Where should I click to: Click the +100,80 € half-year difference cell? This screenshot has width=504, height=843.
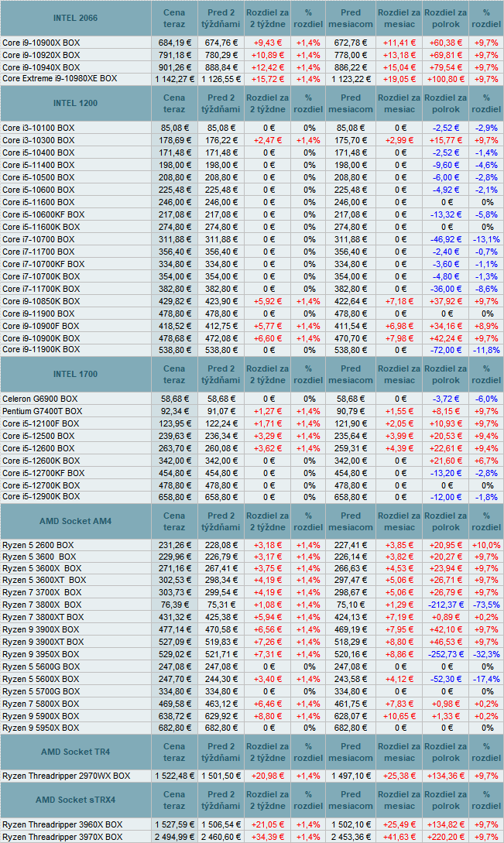(x=446, y=79)
